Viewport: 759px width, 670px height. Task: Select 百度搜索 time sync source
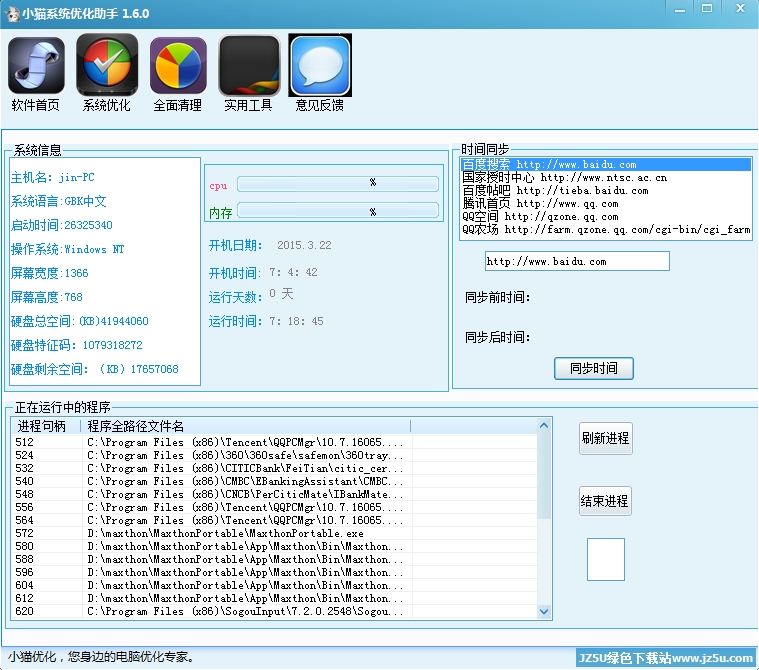(x=606, y=164)
